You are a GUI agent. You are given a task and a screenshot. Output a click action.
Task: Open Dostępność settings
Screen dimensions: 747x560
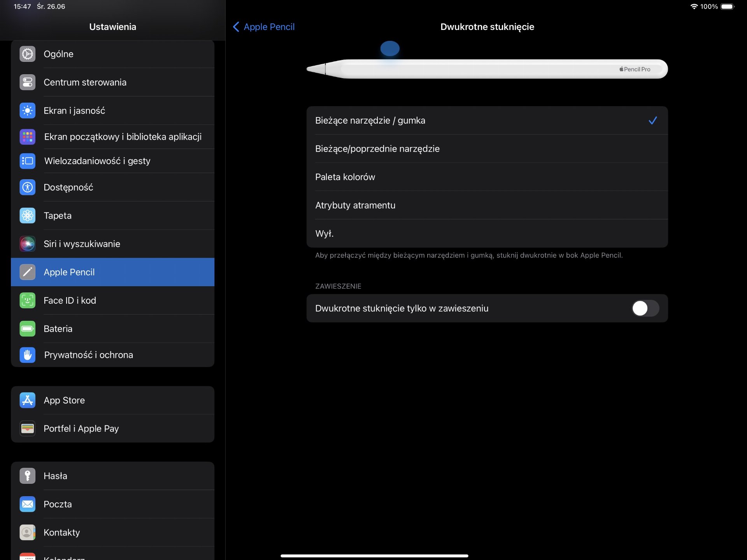click(113, 187)
